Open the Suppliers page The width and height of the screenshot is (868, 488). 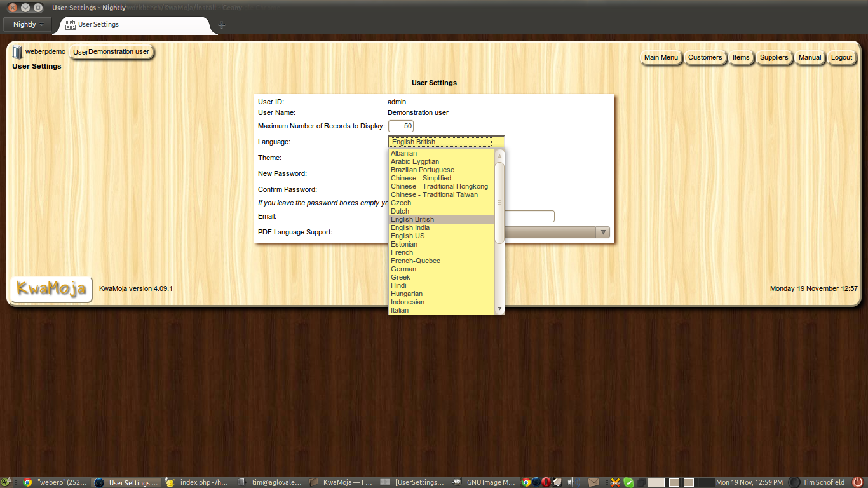774,57
